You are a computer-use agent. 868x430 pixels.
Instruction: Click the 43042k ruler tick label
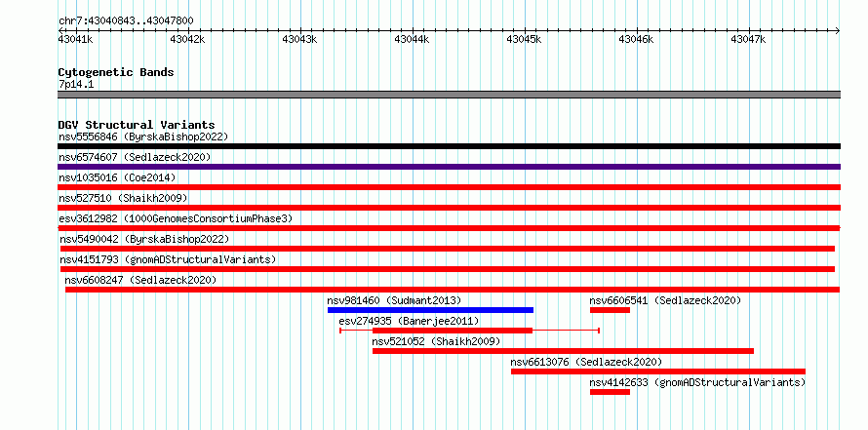pyautogui.click(x=187, y=39)
